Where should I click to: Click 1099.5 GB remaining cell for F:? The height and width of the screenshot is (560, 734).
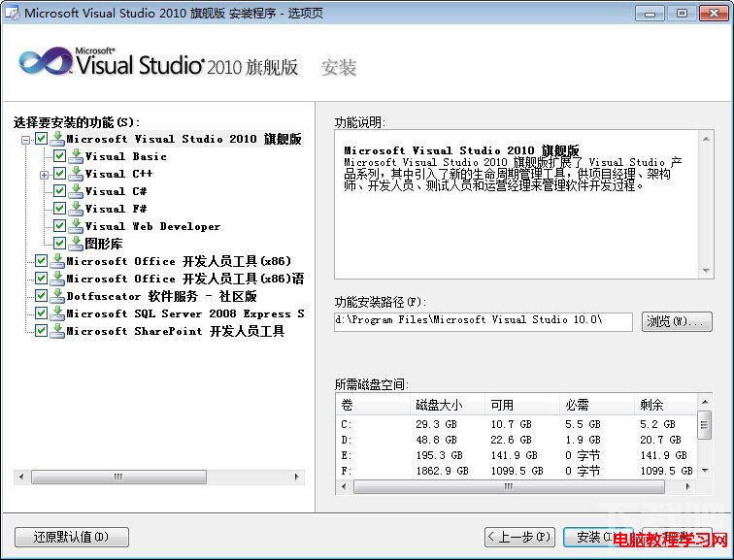click(666, 471)
